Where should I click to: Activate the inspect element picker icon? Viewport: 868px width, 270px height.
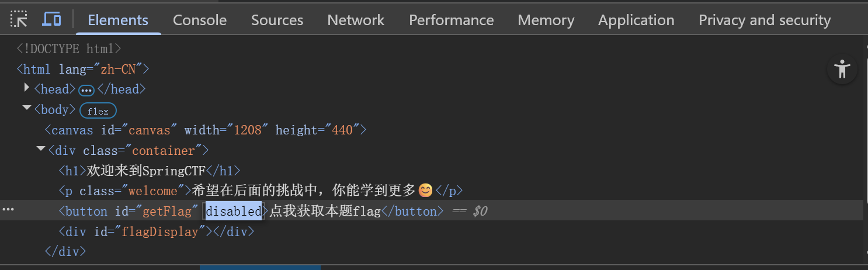coord(19,20)
